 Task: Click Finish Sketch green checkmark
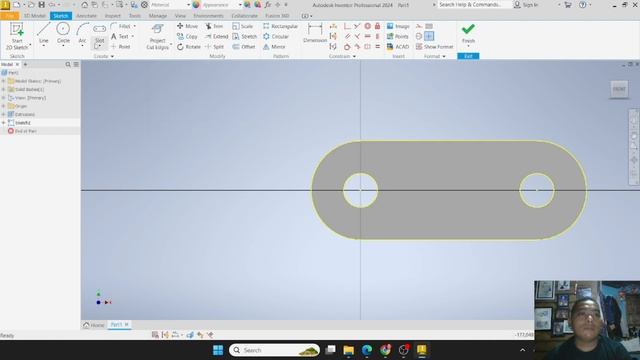point(468,33)
